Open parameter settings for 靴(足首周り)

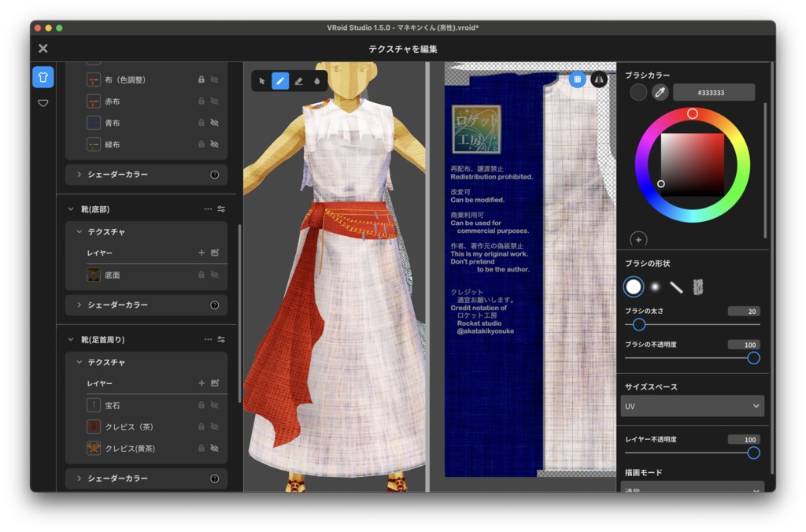pos(221,340)
